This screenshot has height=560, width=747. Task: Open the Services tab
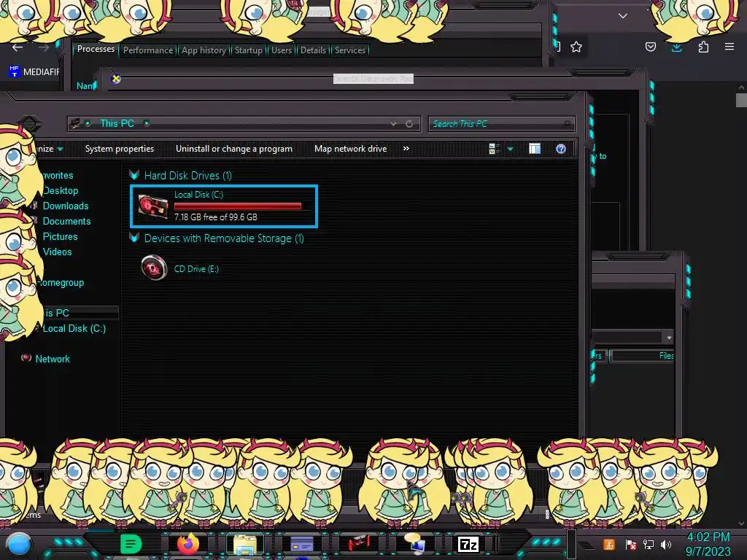(350, 50)
